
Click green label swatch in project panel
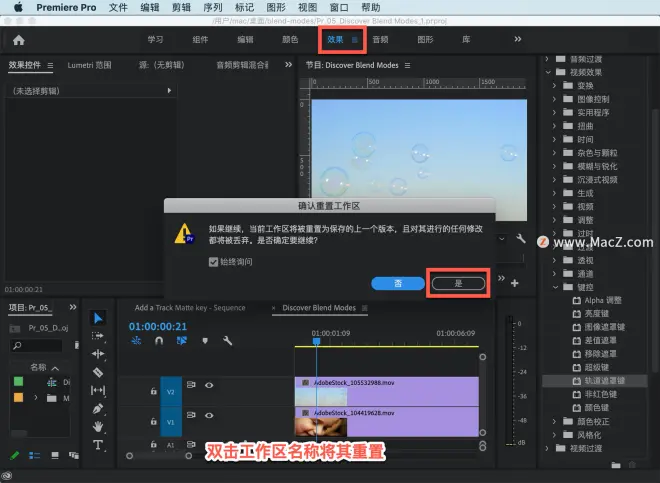tap(19, 382)
